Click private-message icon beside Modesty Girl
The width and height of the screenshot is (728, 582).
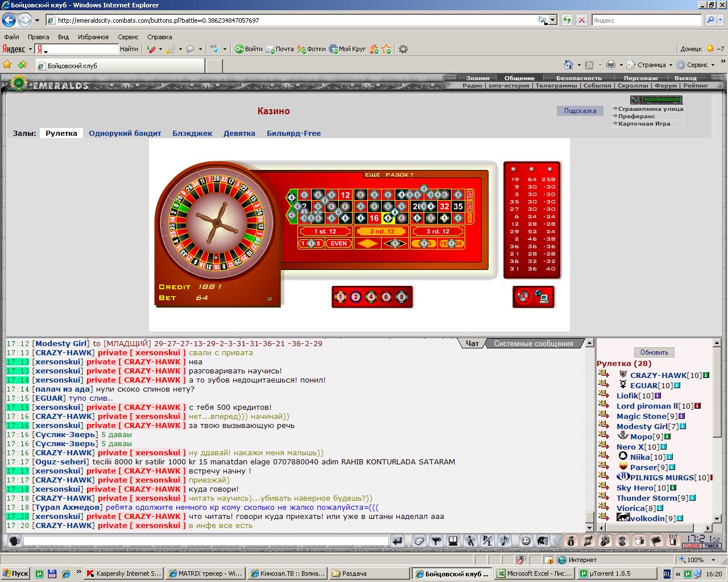[603, 425]
